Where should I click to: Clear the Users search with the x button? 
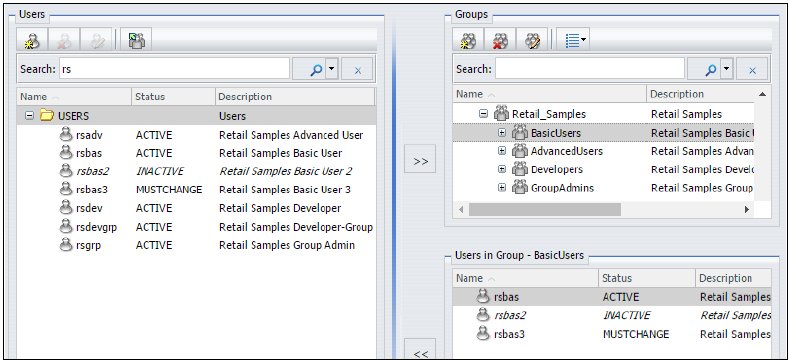click(357, 69)
